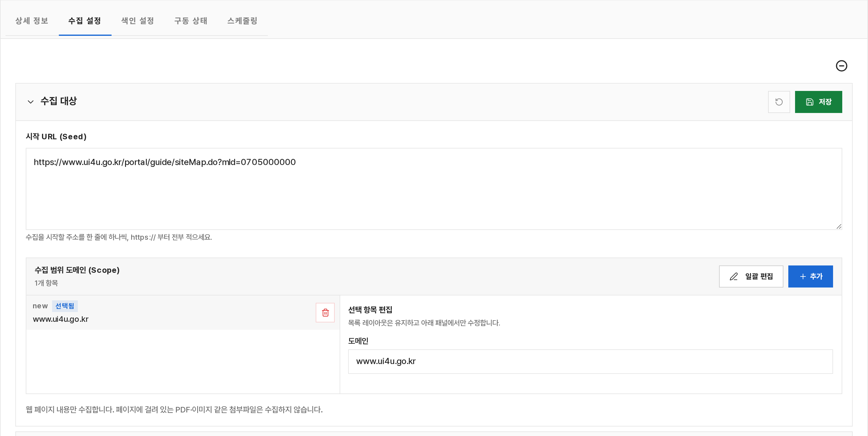Click the textarea resize handle corner

pos(839,227)
